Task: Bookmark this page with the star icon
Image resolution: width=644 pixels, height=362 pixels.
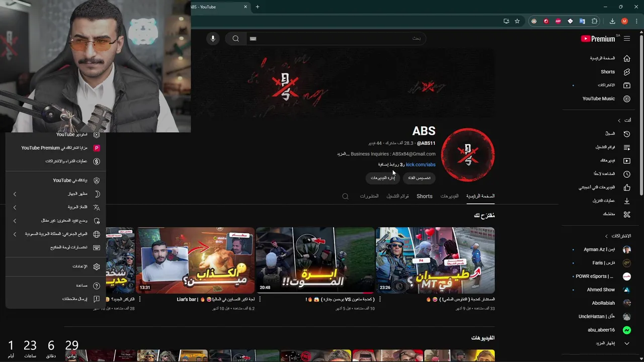Action: (517, 21)
